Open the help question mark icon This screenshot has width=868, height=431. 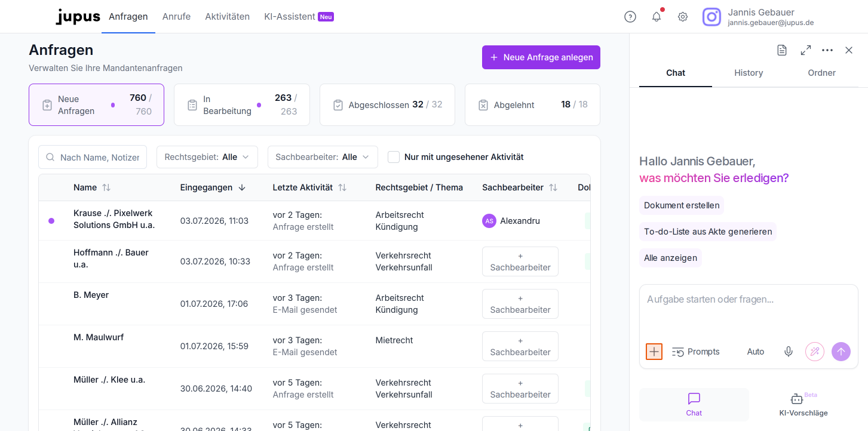click(x=630, y=17)
